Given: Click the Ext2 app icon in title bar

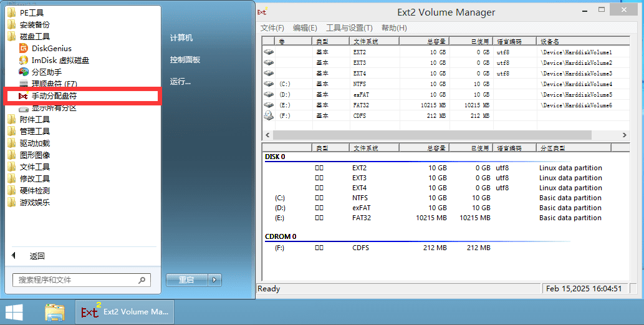Looking at the screenshot, I should pos(262,11).
